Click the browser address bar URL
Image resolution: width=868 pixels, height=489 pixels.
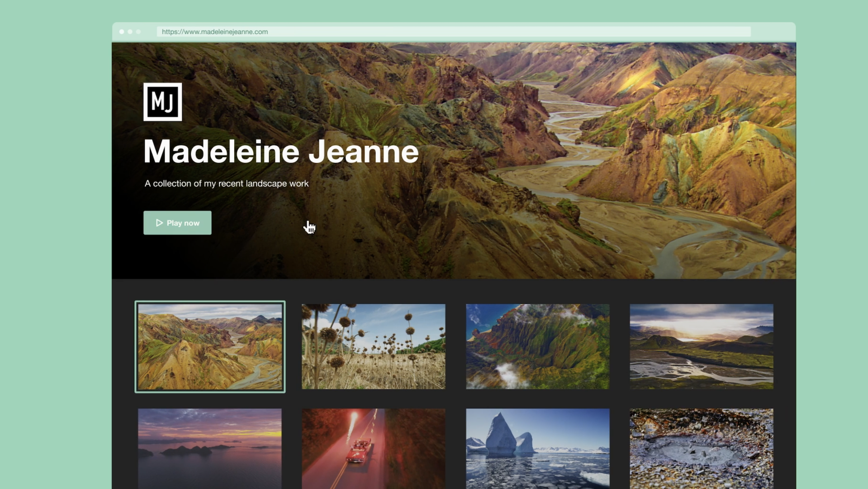click(x=215, y=32)
